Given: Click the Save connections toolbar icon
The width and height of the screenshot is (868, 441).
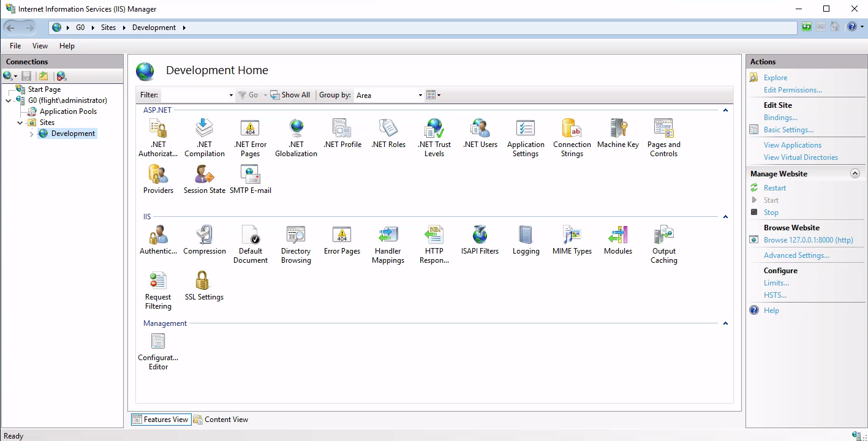Looking at the screenshot, I should pos(26,76).
